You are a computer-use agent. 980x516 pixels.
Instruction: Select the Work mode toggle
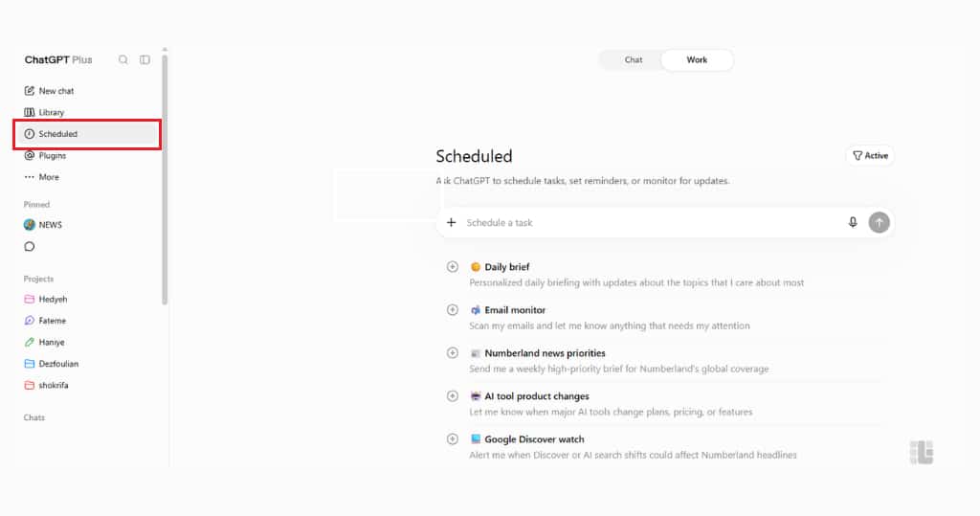pyautogui.click(x=697, y=60)
